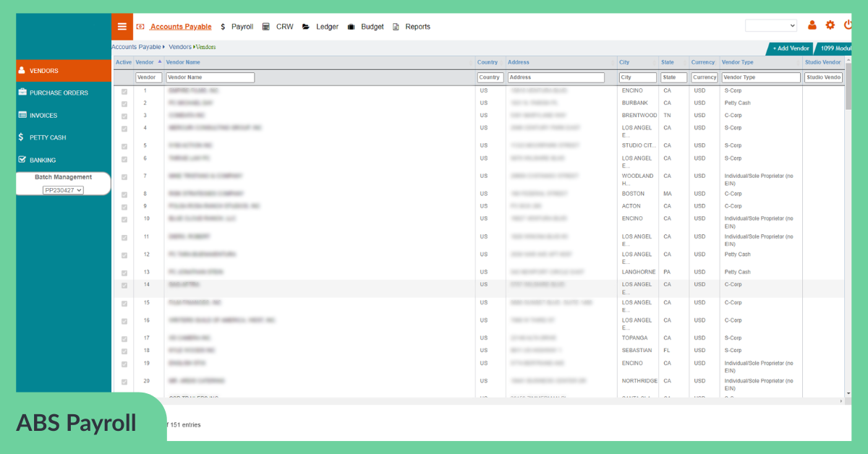868x454 pixels.
Task: Click the city cell NORTHRIDGE
Action: (x=639, y=380)
